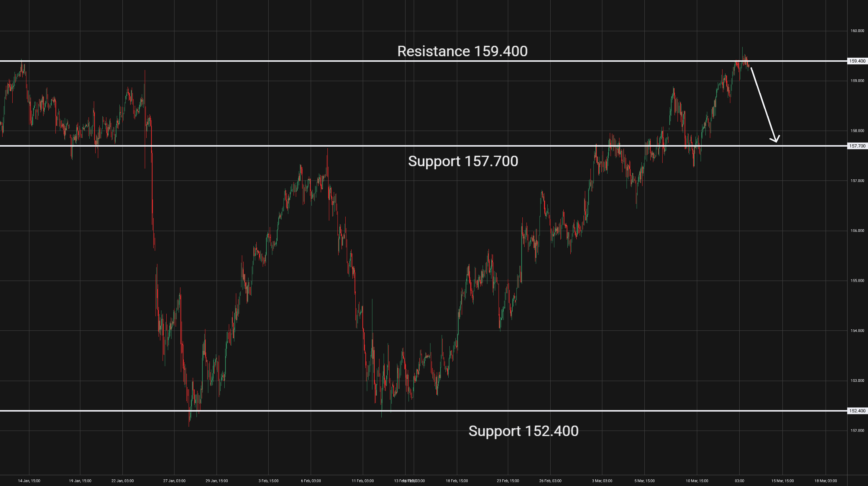Click the 152.400 price tag on axis
The height and width of the screenshot is (486, 868).
[x=857, y=411]
